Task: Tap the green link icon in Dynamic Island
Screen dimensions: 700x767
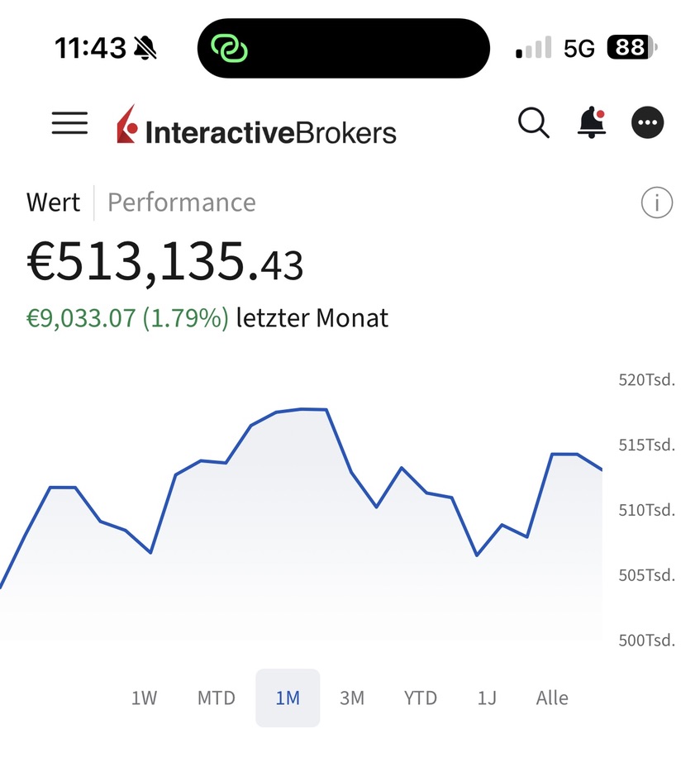Action: click(229, 48)
